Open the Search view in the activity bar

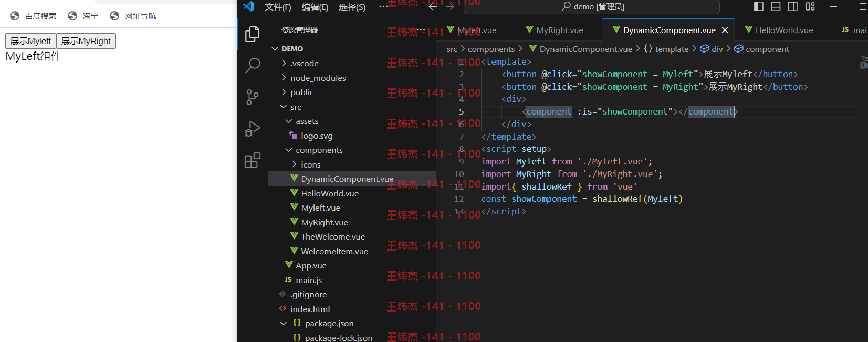pyautogui.click(x=253, y=66)
